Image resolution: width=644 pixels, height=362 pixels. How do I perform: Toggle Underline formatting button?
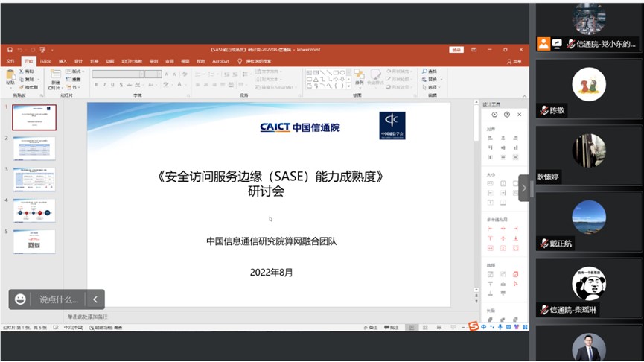[112, 85]
